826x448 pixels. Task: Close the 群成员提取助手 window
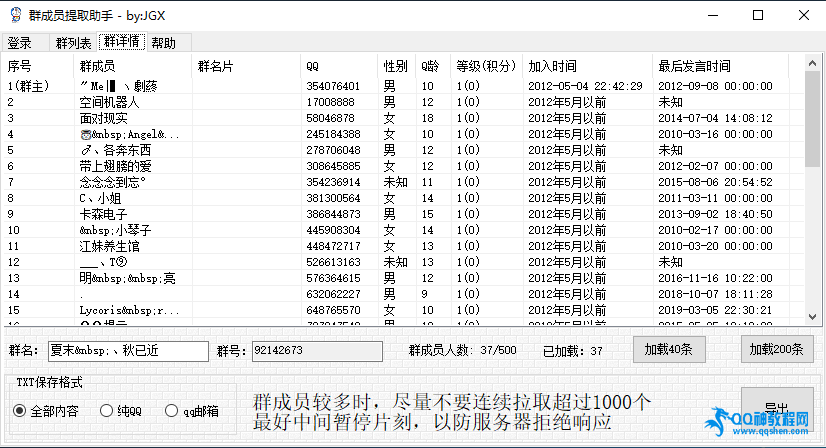pyautogui.click(x=804, y=15)
